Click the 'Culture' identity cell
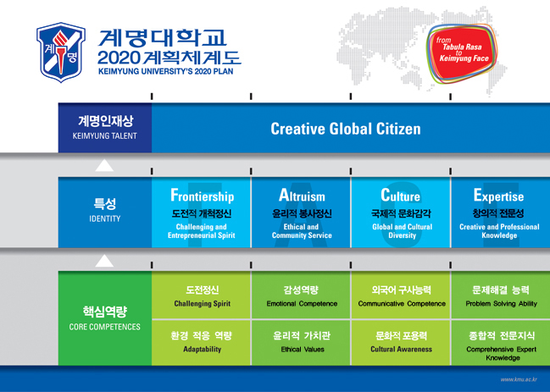 click(401, 213)
